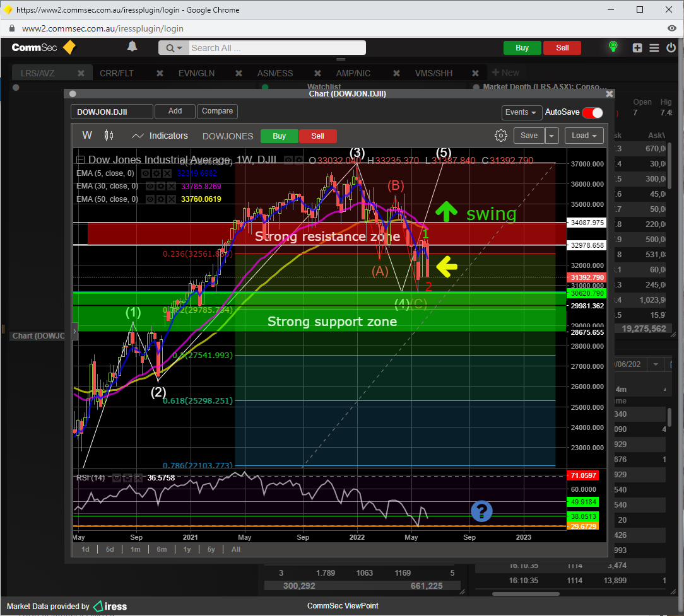The height and width of the screenshot is (616, 684).
Task: Click the add widget plus icon
Action: point(637,48)
